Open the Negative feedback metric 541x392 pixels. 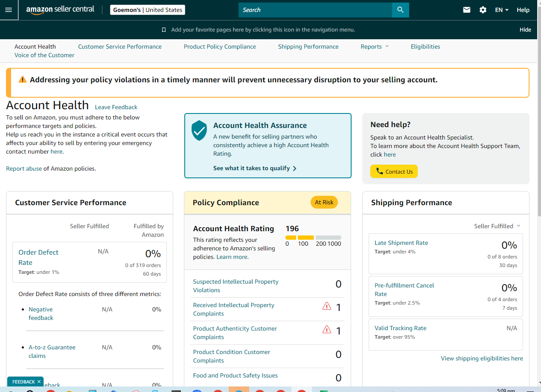click(41, 314)
